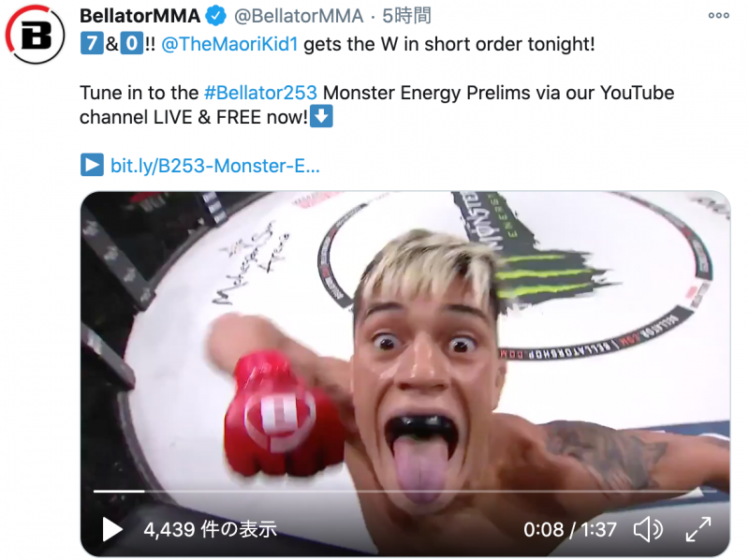Seek along the video progress bar
Viewport: 749px width, 560px height.
pyautogui.click(x=405, y=491)
